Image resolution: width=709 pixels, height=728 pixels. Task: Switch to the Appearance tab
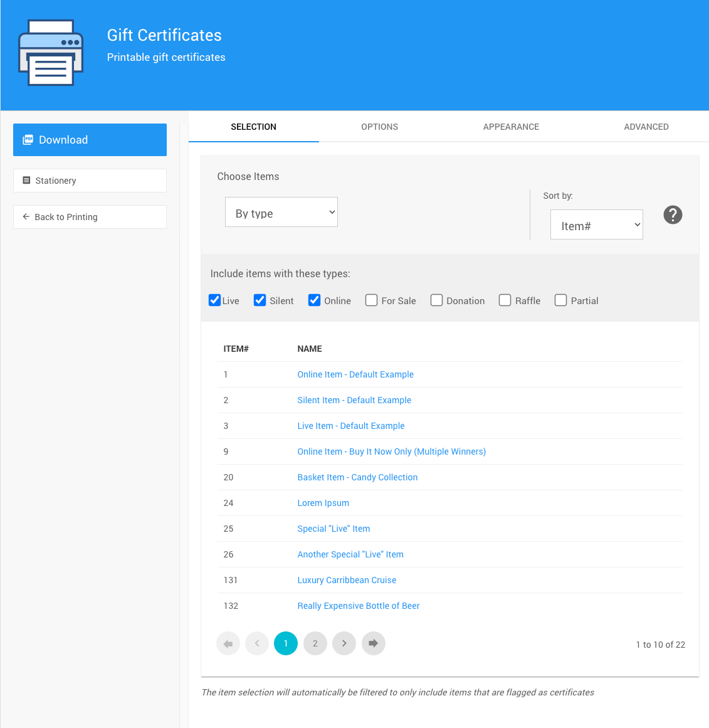(511, 127)
